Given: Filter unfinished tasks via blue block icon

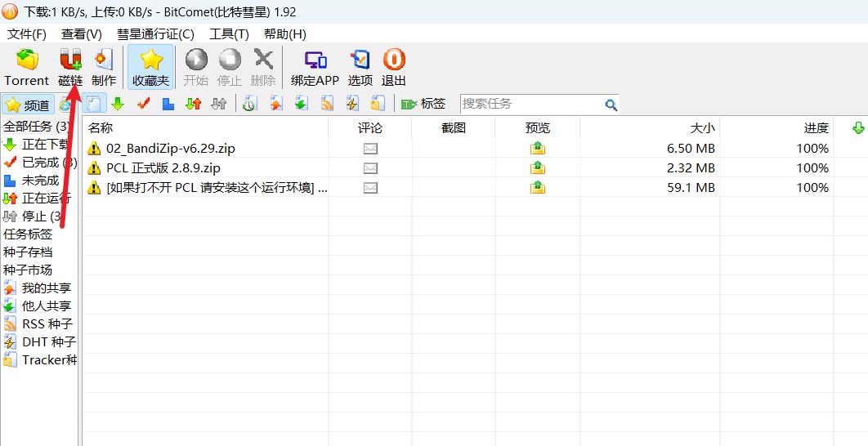Looking at the screenshot, I should point(168,104).
